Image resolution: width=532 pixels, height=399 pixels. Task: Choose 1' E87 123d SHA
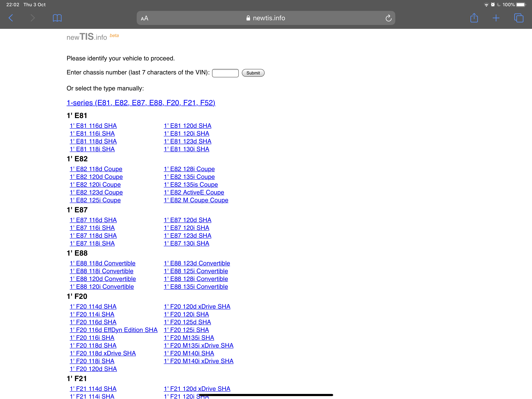click(x=188, y=236)
